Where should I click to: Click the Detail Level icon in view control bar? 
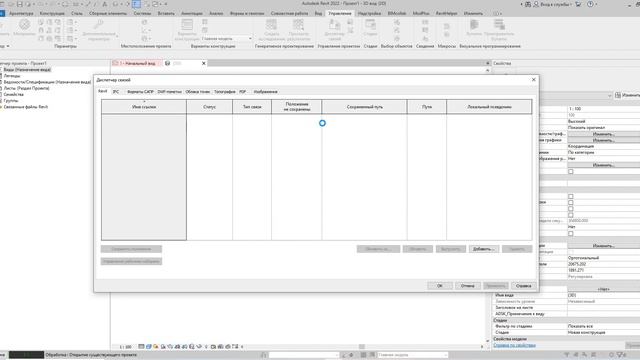point(141,347)
